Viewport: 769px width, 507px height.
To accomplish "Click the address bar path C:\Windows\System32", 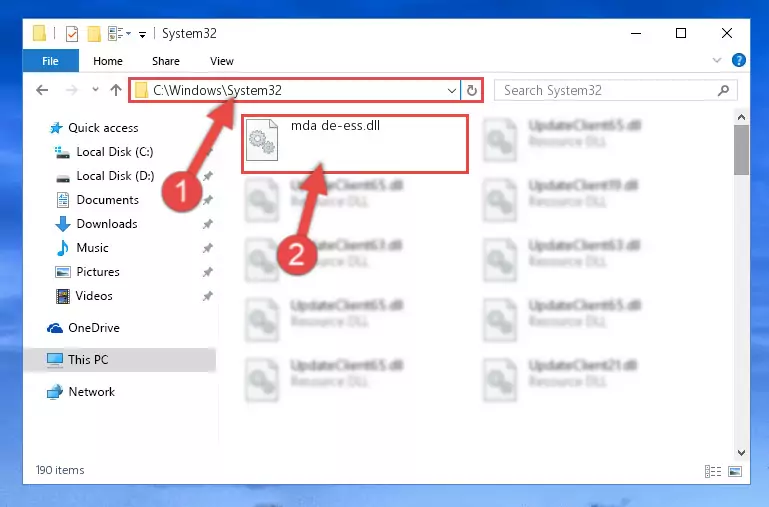I will pyautogui.click(x=217, y=90).
